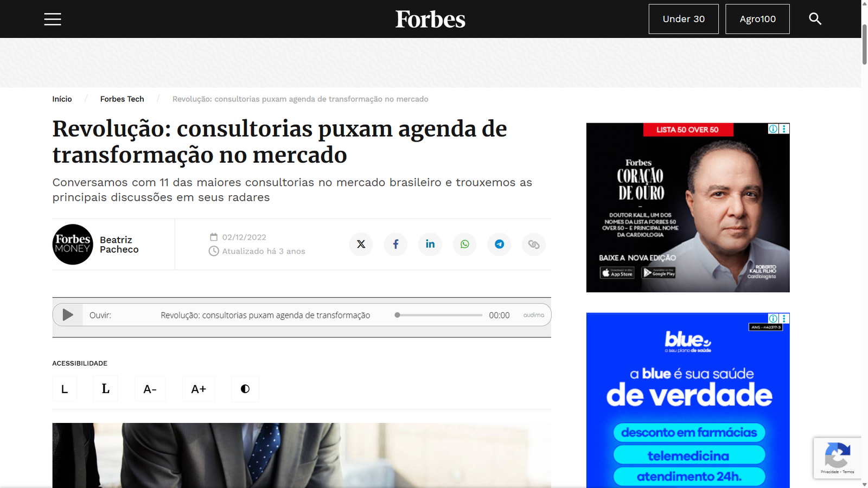Image resolution: width=868 pixels, height=488 pixels.
Task: Go to Início breadcrumb
Action: (62, 99)
